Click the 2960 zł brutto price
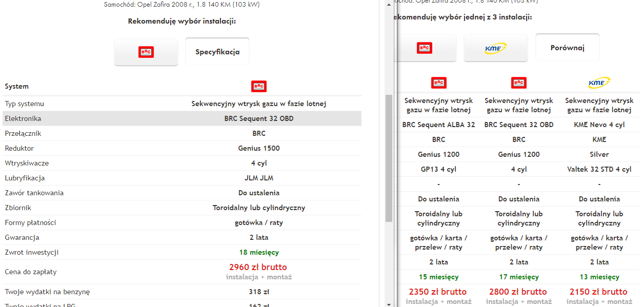Image resolution: width=644 pixels, height=307 pixels. [258, 267]
